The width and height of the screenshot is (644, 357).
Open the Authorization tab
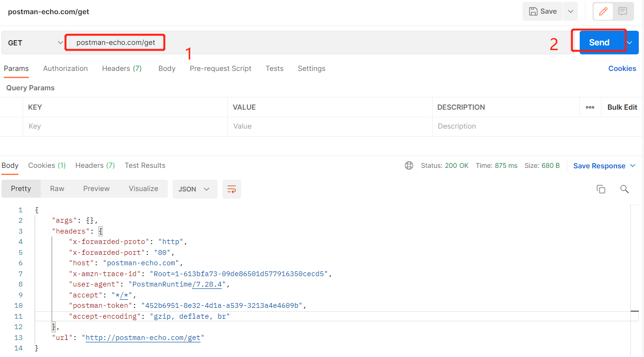tap(65, 69)
